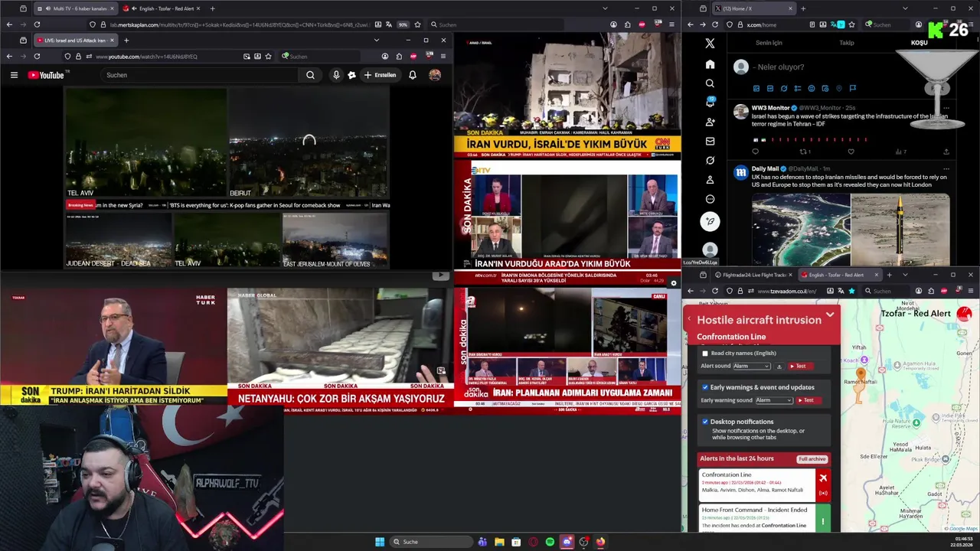Add emoji to new X post

812,89
